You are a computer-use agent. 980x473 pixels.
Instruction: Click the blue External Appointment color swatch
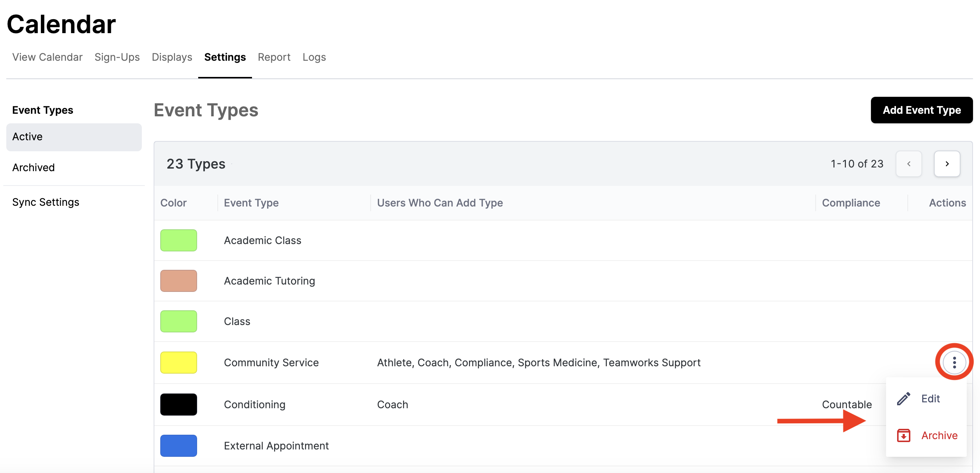[178, 445]
